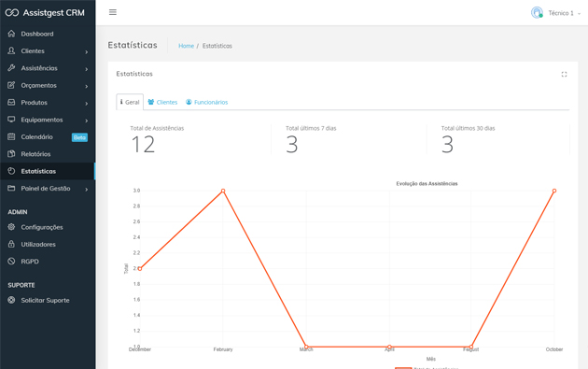Expand the Equipamentos submenu chevron
588x369 pixels.
click(86, 121)
